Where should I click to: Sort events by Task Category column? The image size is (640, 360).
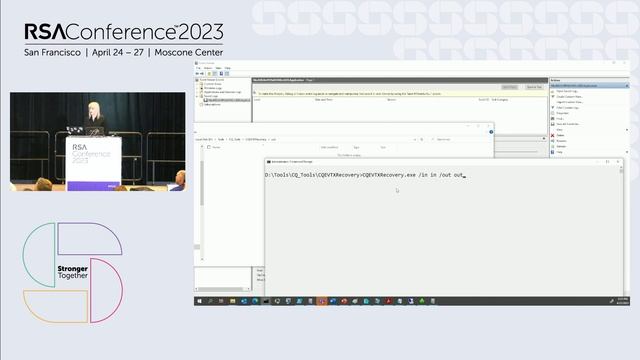500,100
